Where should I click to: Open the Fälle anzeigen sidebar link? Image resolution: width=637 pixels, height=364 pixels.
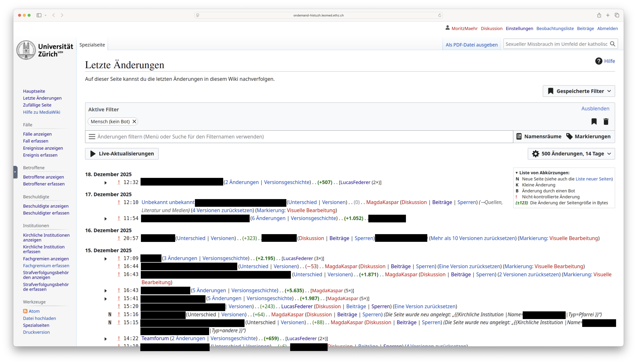pyautogui.click(x=37, y=134)
